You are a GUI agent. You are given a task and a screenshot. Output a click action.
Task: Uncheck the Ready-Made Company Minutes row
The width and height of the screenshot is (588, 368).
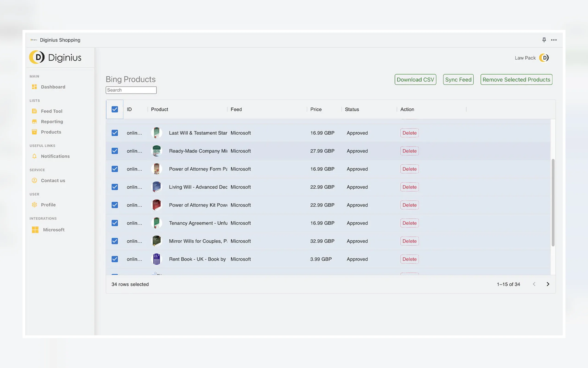point(115,151)
